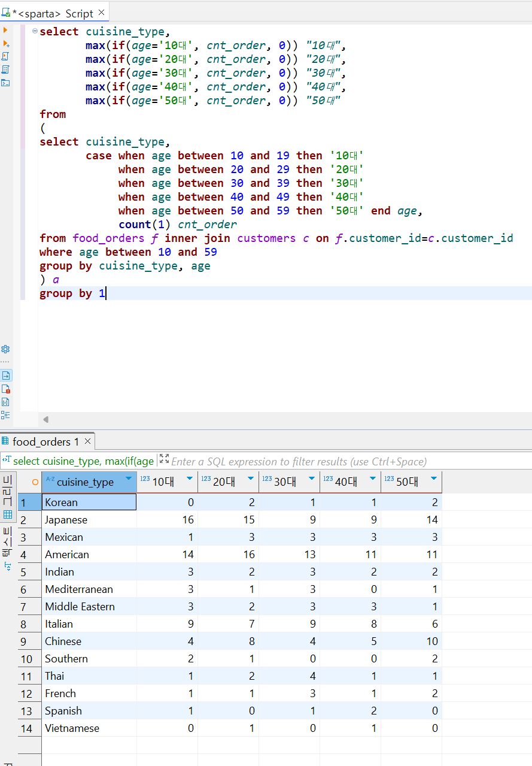Select the American cell

point(89,555)
